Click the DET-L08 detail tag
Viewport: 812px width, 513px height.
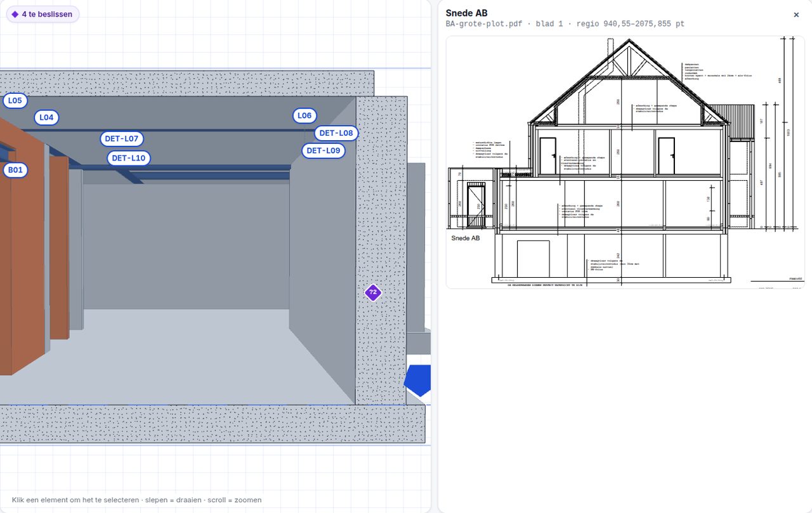336,133
